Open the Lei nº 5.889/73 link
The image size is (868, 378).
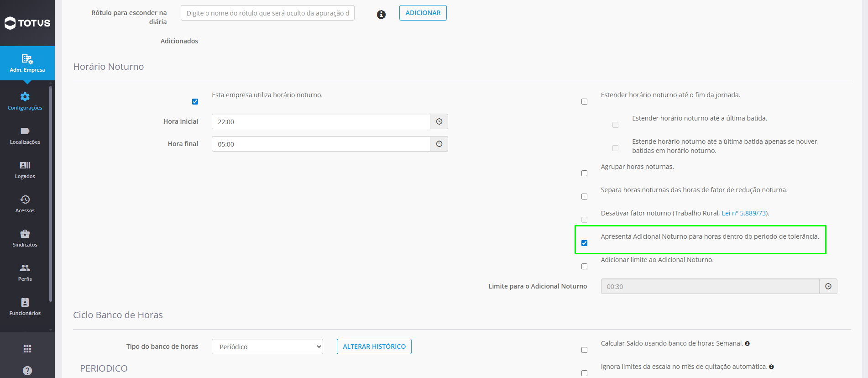(x=744, y=213)
